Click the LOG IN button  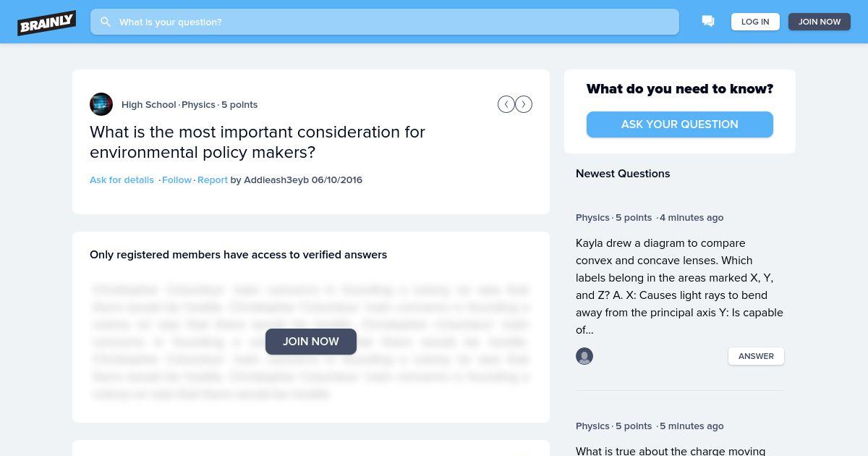click(x=755, y=22)
